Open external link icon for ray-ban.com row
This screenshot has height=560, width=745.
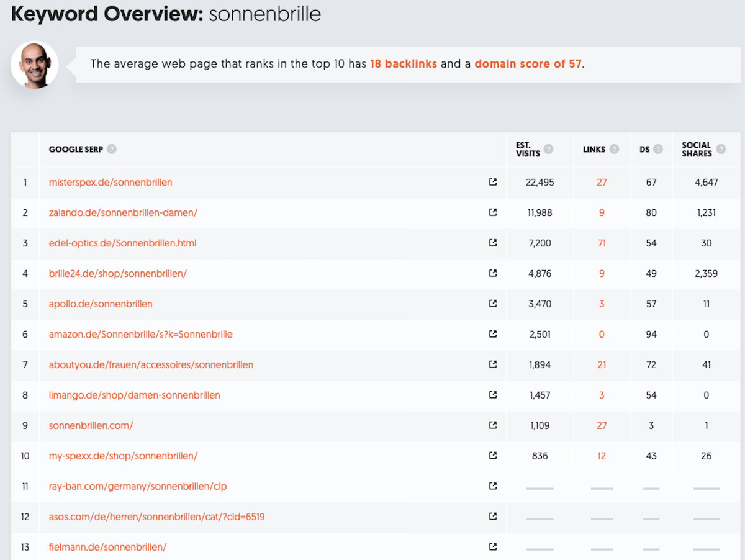click(x=493, y=486)
